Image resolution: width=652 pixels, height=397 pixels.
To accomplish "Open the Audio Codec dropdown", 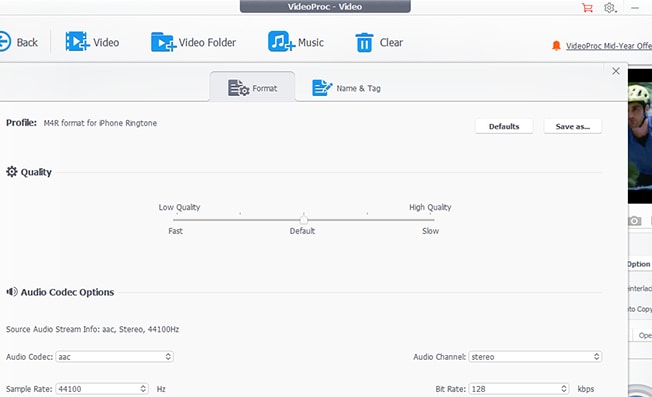I will pyautogui.click(x=114, y=357).
